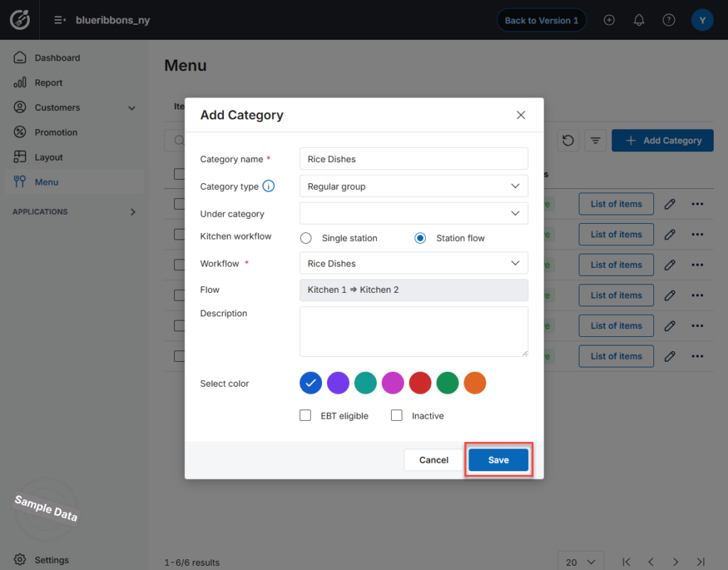This screenshot has width=728, height=570.
Task: Go to next page arrow
Action: click(675, 562)
